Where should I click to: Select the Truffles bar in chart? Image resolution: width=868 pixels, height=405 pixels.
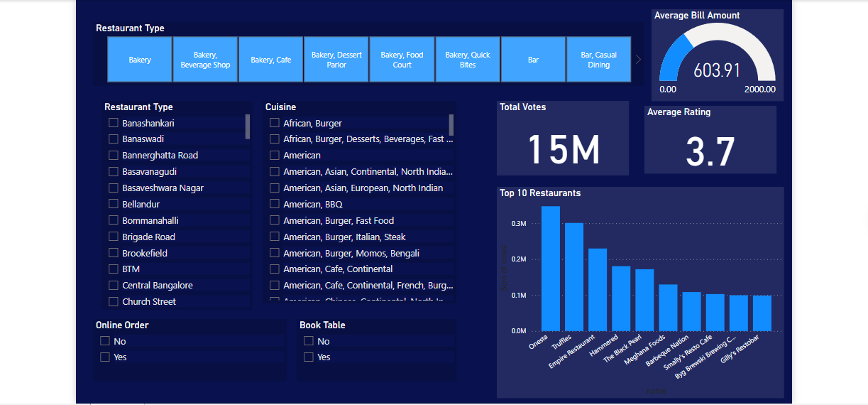tap(574, 277)
